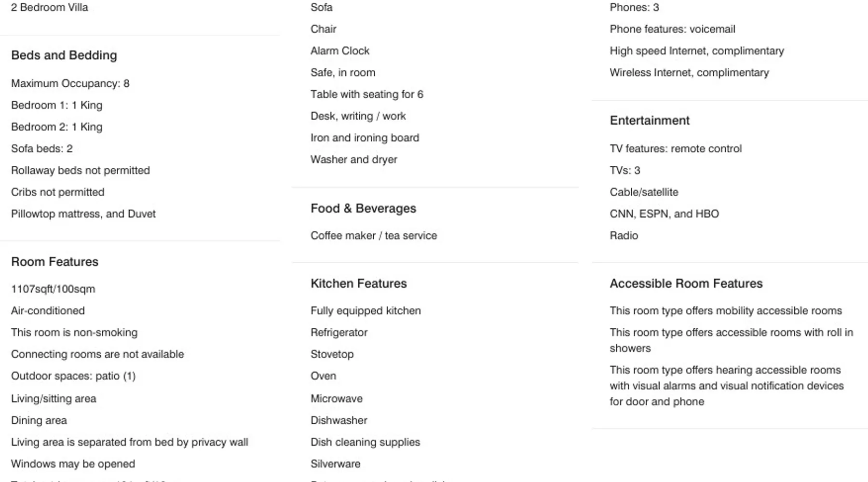Select Outdoor spaces: patio (1) line
The image size is (868, 482).
73,376
